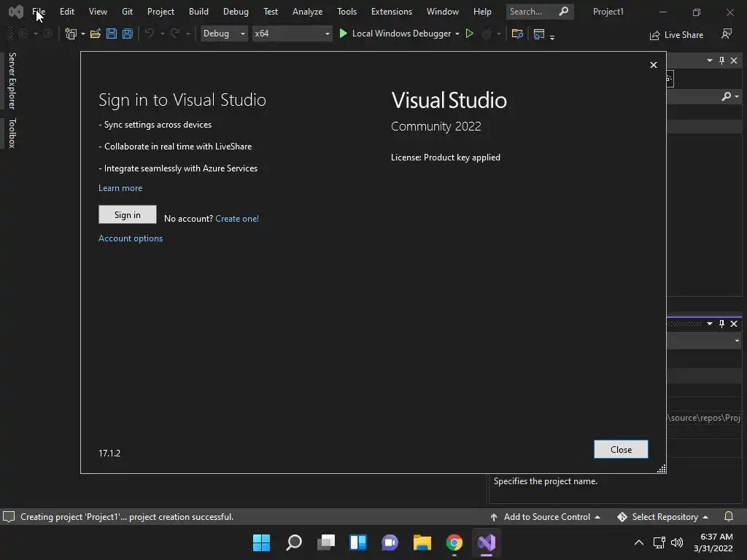
Task: Expand Local Windows Debugger dropdown arrow
Action: coord(457,34)
